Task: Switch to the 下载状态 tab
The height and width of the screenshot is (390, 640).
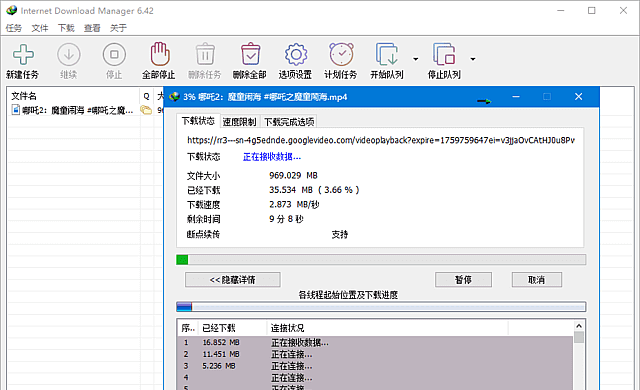Action: (x=198, y=121)
